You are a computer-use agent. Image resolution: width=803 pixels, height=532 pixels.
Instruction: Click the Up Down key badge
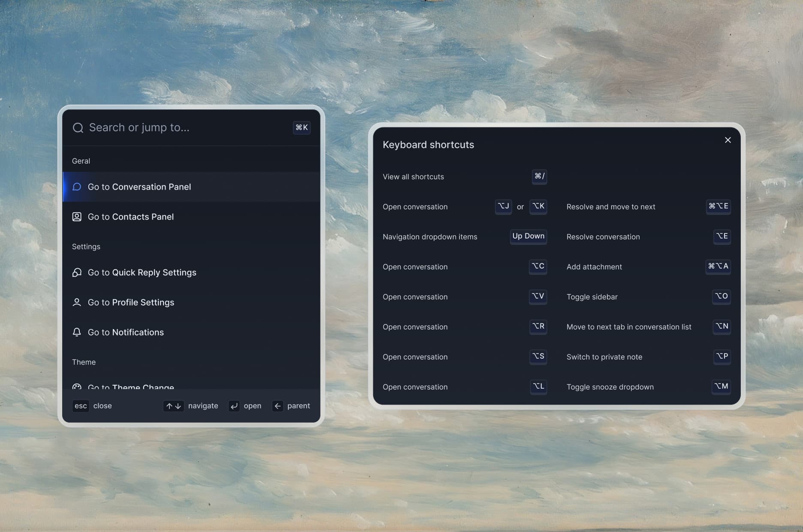click(x=528, y=236)
